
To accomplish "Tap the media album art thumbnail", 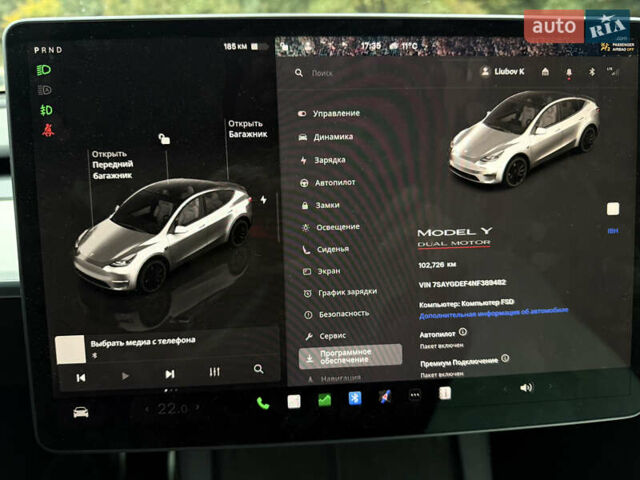I will pyautogui.click(x=70, y=349).
